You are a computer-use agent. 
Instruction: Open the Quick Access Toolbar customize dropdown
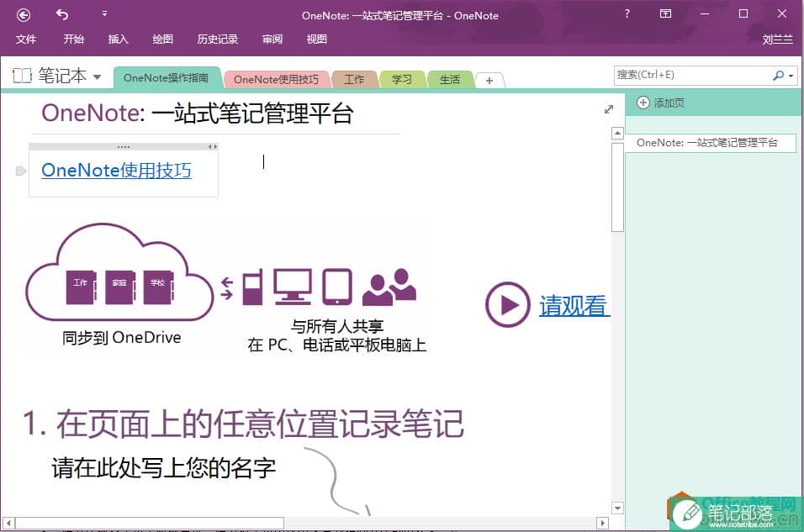(104, 13)
